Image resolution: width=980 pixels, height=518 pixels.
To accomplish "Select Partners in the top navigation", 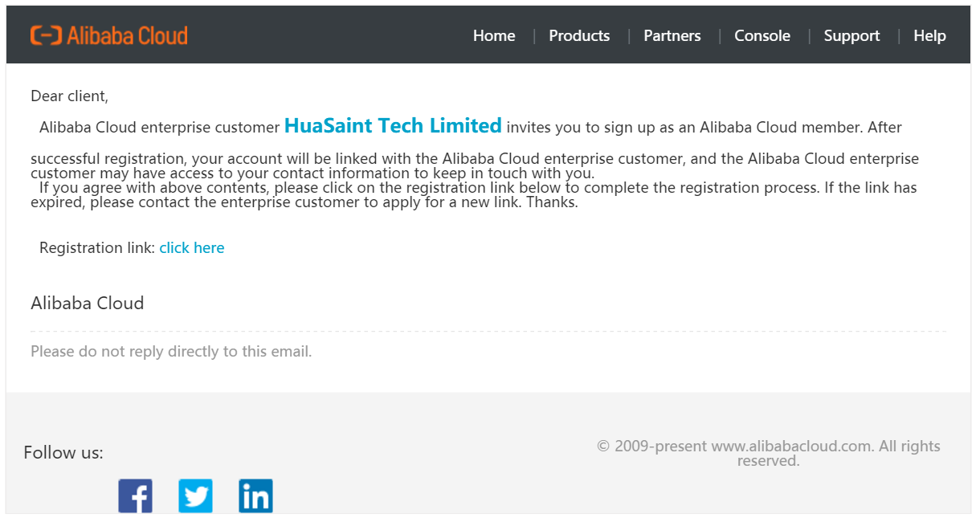I will click(x=672, y=35).
